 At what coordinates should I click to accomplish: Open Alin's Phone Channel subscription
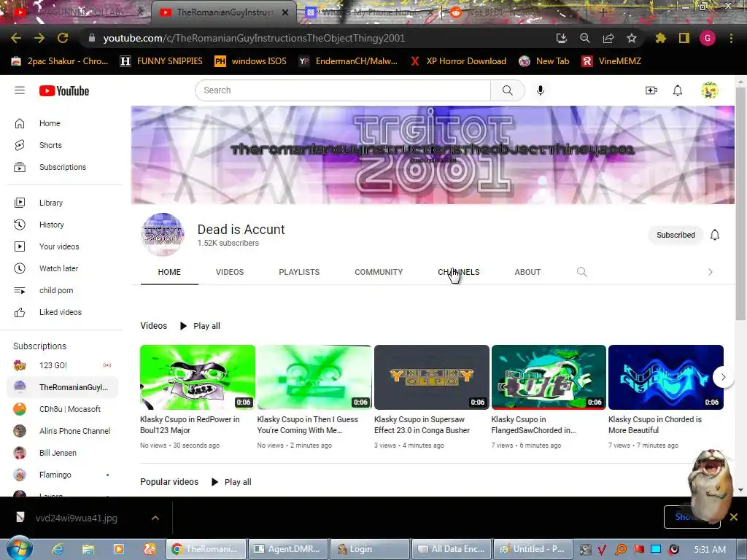(x=62, y=431)
